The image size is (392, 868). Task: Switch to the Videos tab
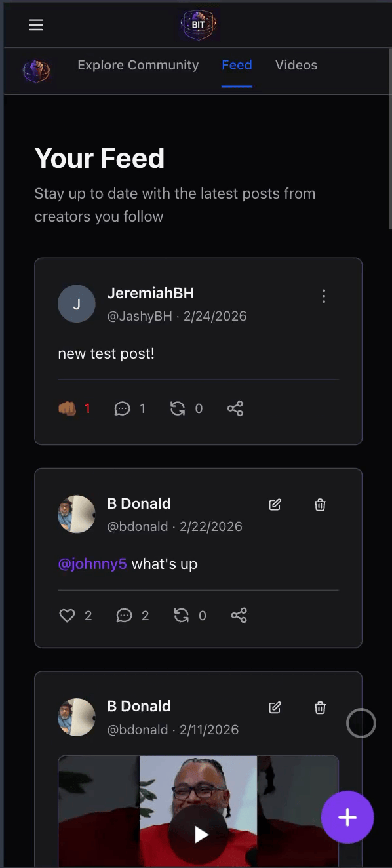(x=296, y=65)
